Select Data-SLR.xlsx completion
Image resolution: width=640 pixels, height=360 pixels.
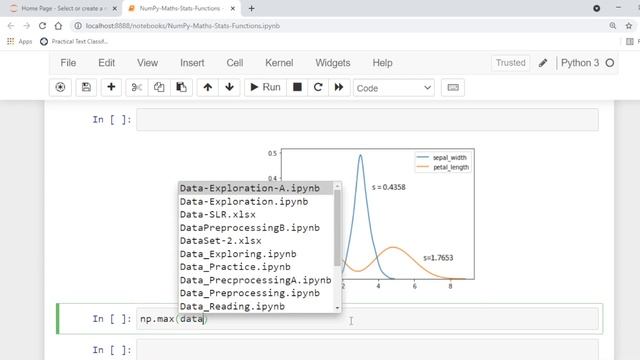coord(256,215)
